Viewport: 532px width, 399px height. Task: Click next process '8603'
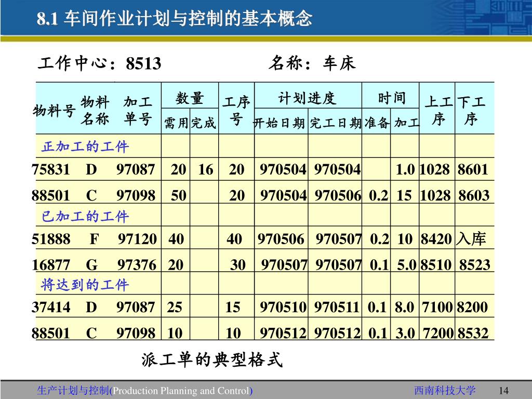[474, 195]
